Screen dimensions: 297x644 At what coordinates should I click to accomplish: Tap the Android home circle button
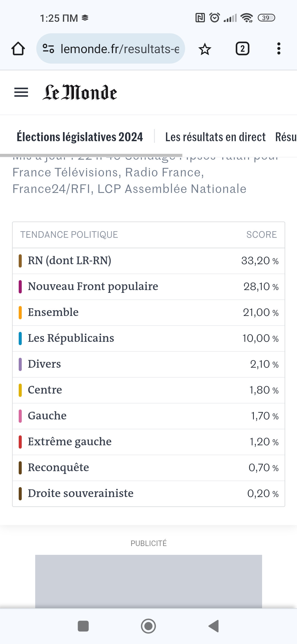tap(148, 626)
